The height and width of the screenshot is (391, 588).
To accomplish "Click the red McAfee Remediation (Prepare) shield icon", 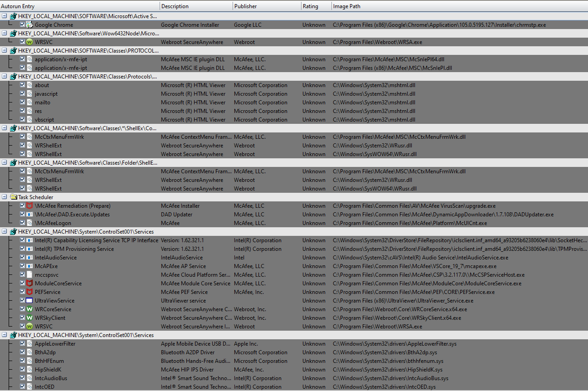I will 29,206.
